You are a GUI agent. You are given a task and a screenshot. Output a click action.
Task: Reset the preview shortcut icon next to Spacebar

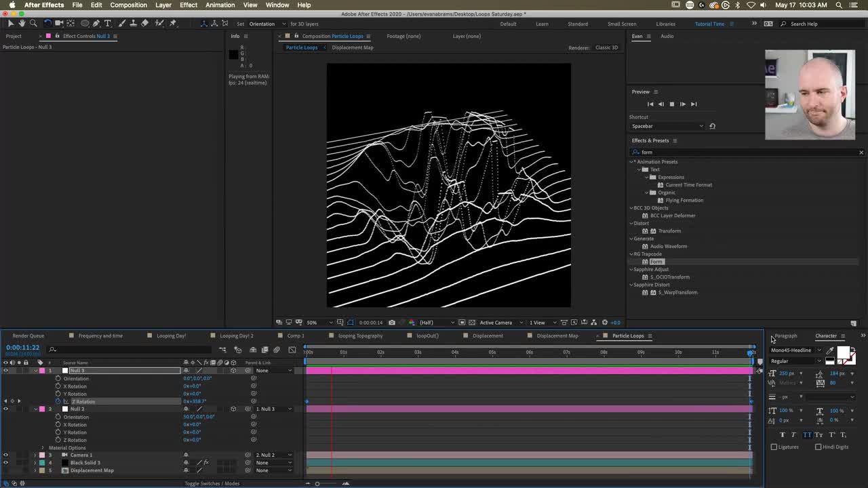click(x=712, y=126)
